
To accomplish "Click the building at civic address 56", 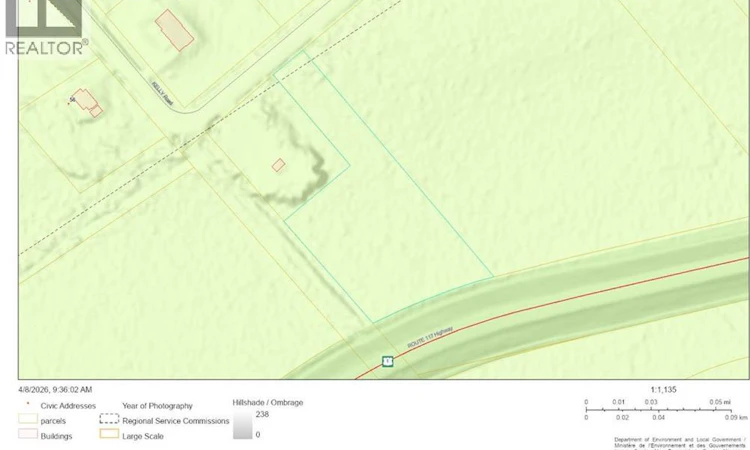I will click(88, 102).
